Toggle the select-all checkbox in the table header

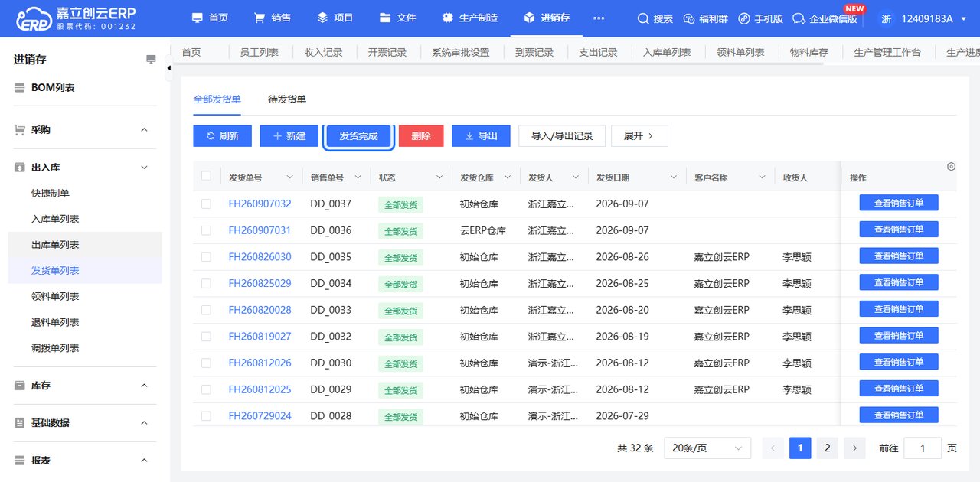[x=206, y=177]
